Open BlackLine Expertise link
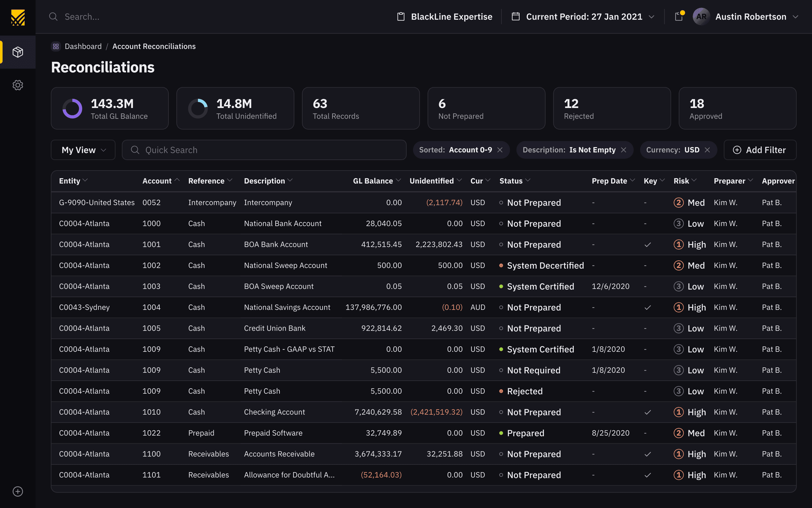Image resolution: width=812 pixels, height=508 pixels. click(451, 17)
